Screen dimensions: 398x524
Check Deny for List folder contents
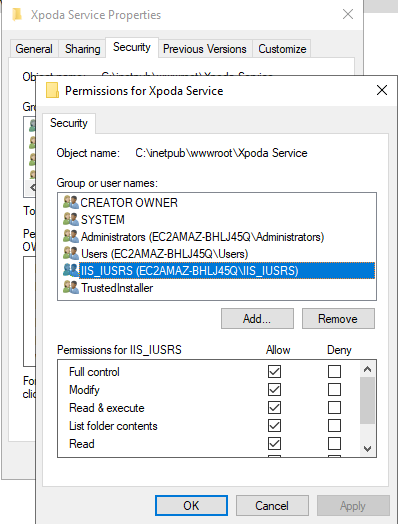[x=334, y=425]
